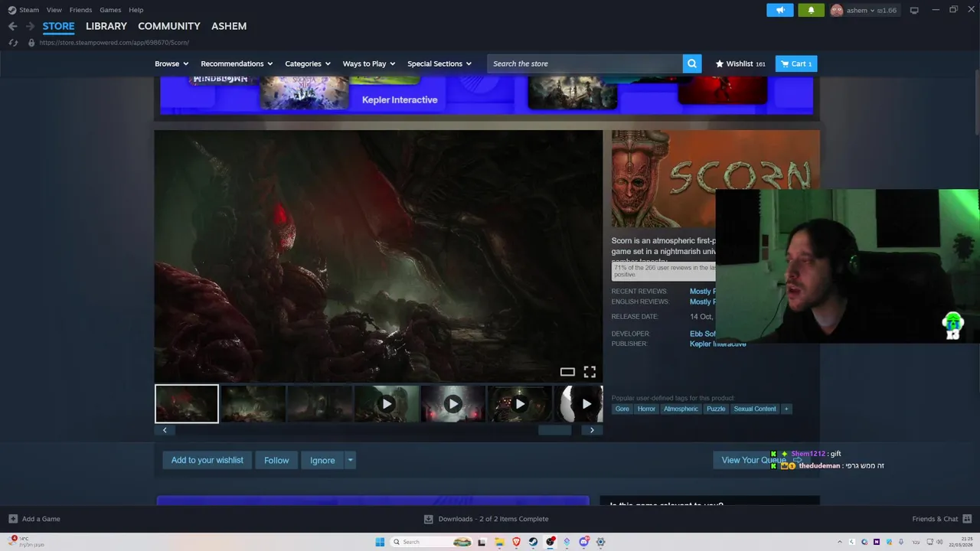Switch to the LIBRARY tab
Image resolution: width=980 pixels, height=551 pixels.
click(x=106, y=26)
